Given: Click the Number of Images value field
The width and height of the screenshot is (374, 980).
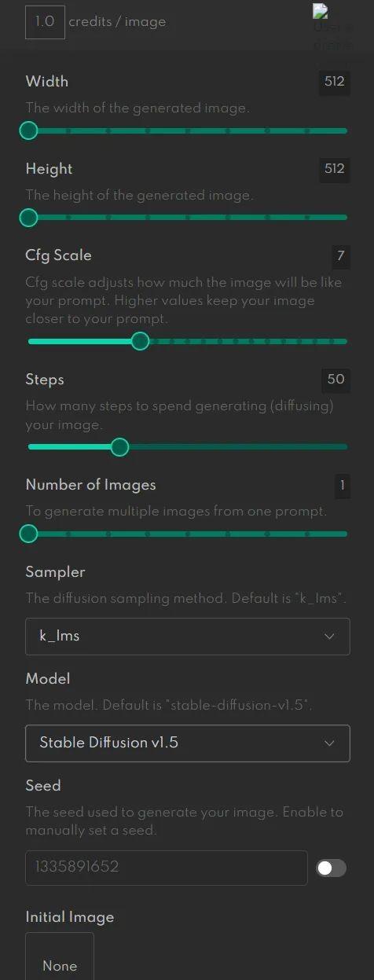Looking at the screenshot, I should (x=342, y=485).
